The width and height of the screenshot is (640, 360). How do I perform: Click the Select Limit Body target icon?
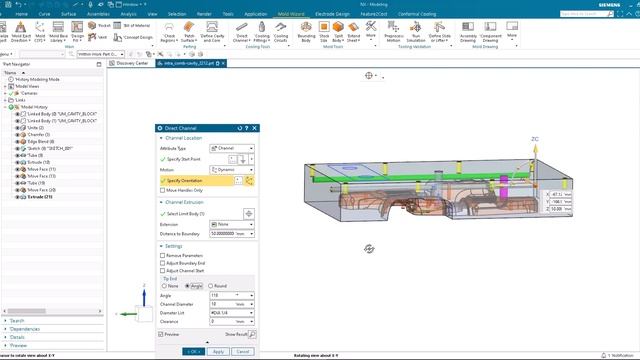tap(249, 213)
